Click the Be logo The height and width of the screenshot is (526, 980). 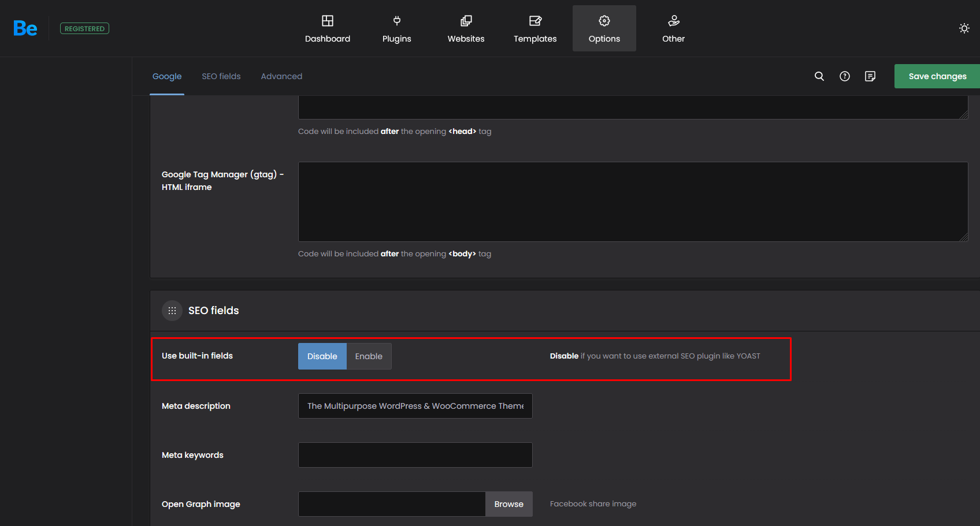click(x=25, y=28)
